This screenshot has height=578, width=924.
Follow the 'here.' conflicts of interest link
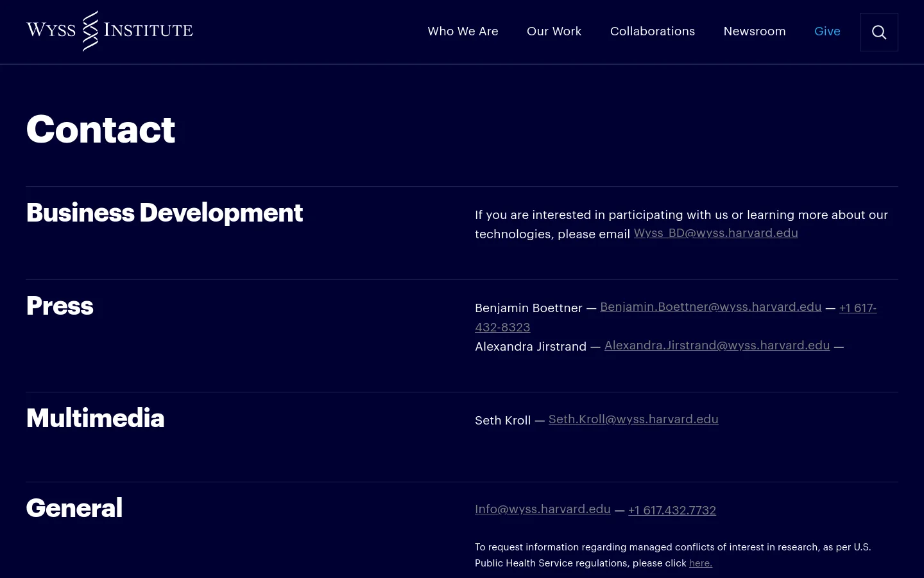(x=700, y=563)
